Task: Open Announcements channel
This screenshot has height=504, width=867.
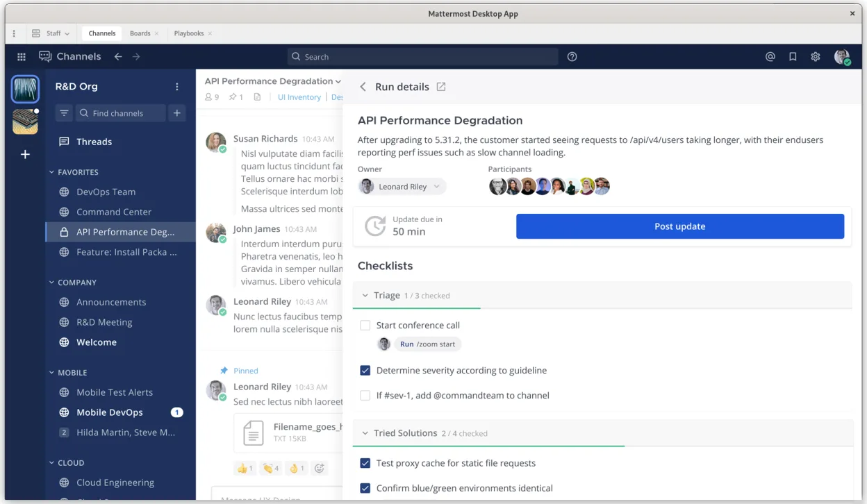Action: point(121,302)
